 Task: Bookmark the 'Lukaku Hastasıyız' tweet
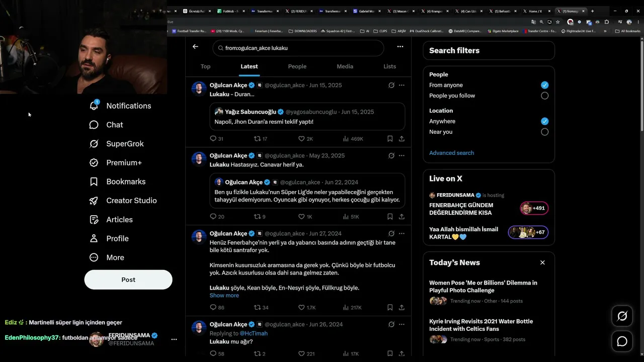(390, 217)
